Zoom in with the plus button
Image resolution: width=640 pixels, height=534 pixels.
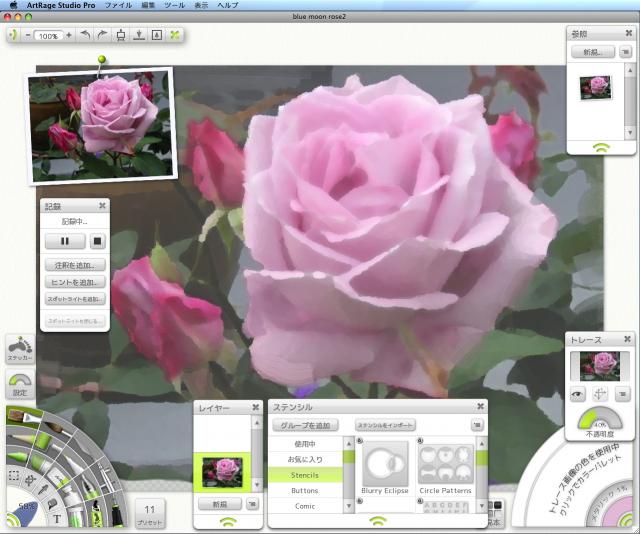(x=69, y=36)
